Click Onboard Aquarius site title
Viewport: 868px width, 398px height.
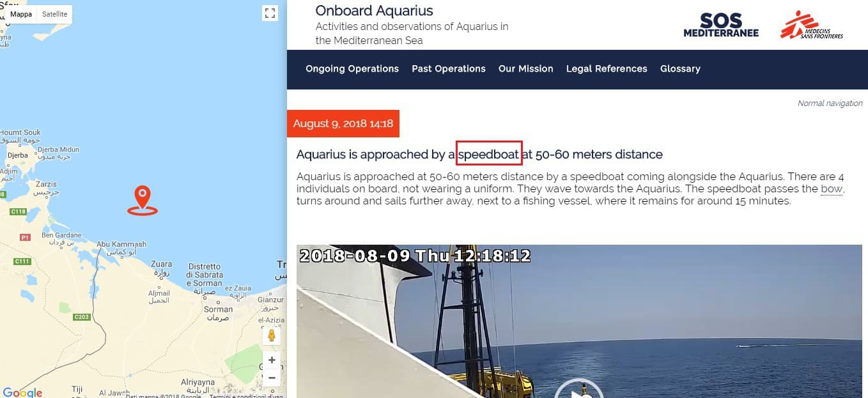tap(374, 11)
